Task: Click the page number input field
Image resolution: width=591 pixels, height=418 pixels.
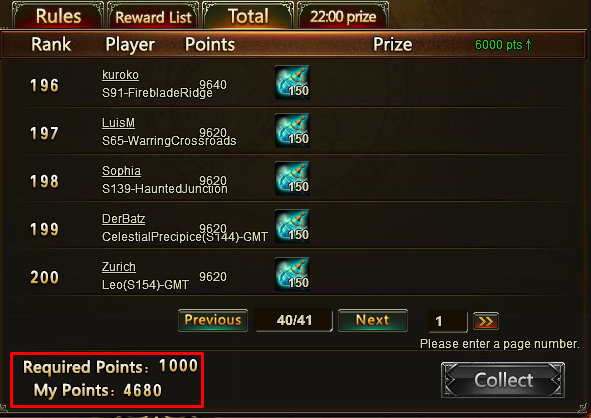Action: point(448,321)
